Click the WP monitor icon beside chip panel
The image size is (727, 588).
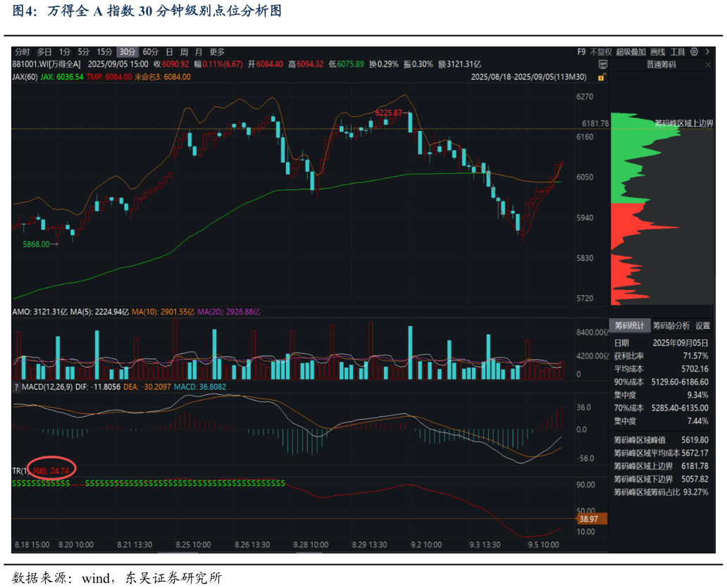coord(603,64)
